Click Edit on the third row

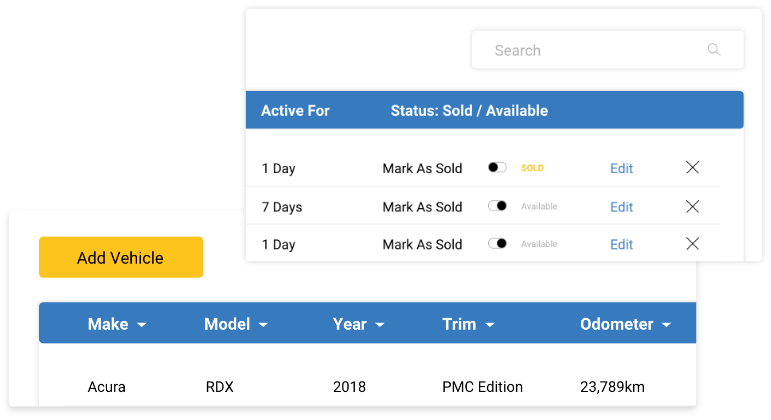pos(621,244)
